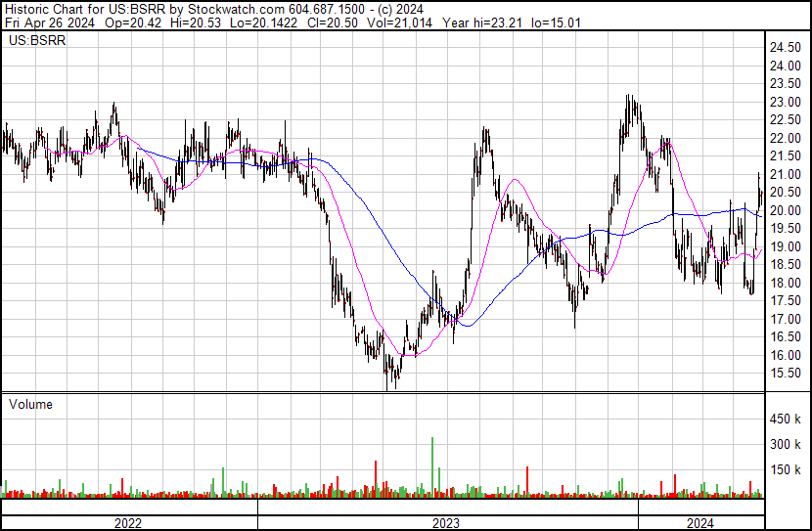
Task: Click the 2022 year label on the time axis
Action: [128, 523]
